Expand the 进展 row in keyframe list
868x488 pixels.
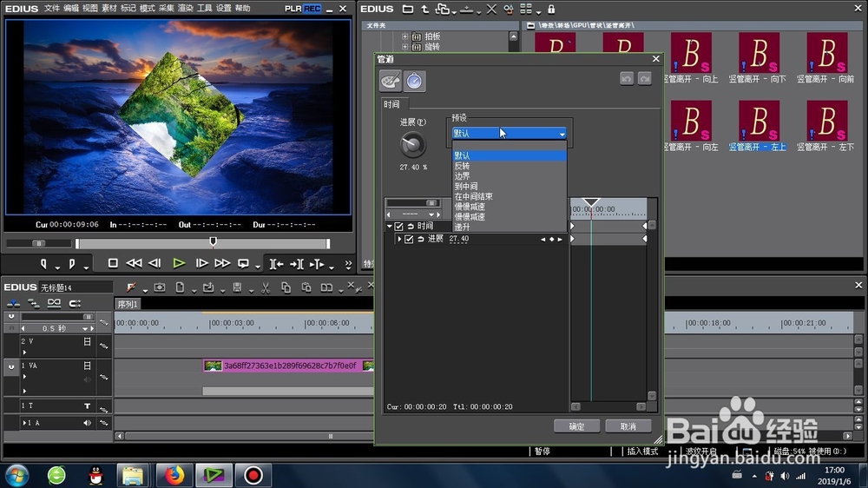399,239
